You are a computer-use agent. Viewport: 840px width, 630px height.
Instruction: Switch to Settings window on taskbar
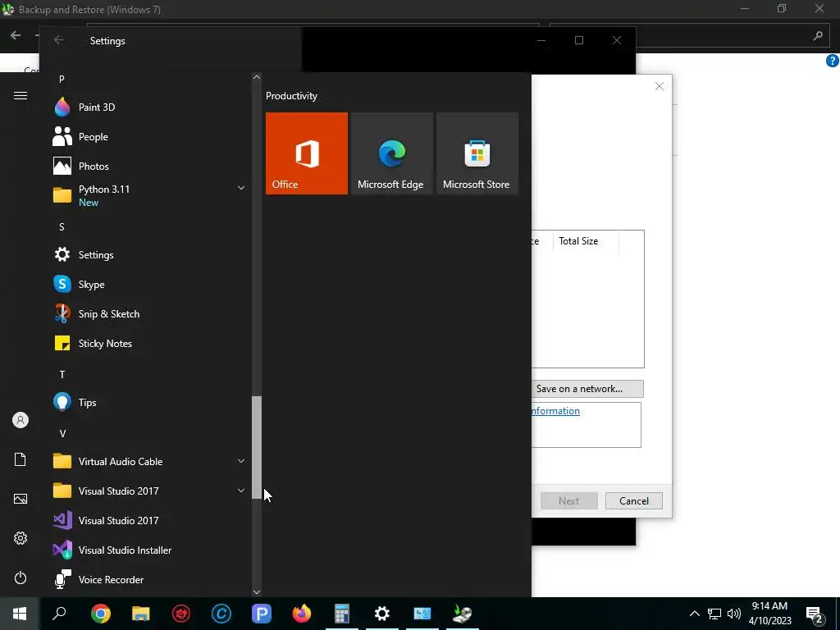pos(382,614)
